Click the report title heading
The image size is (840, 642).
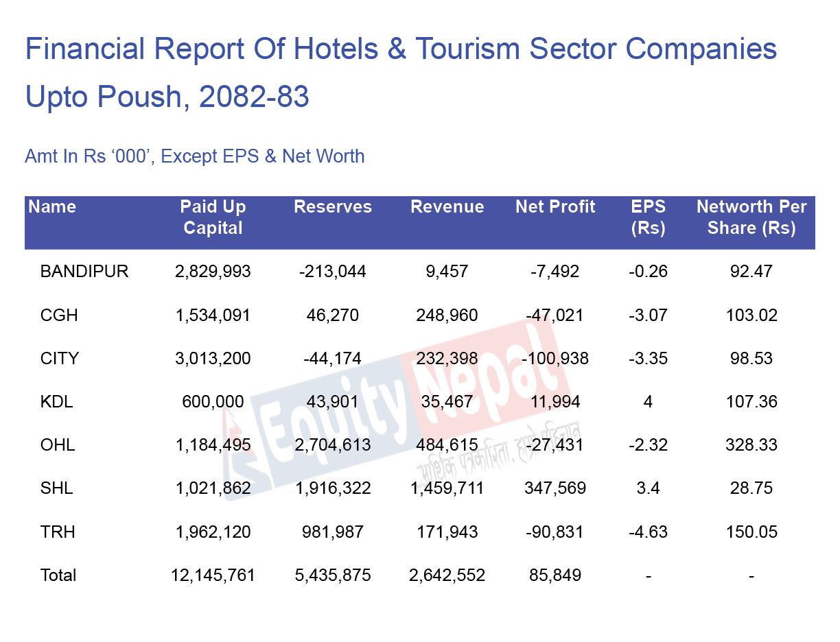coord(401,73)
